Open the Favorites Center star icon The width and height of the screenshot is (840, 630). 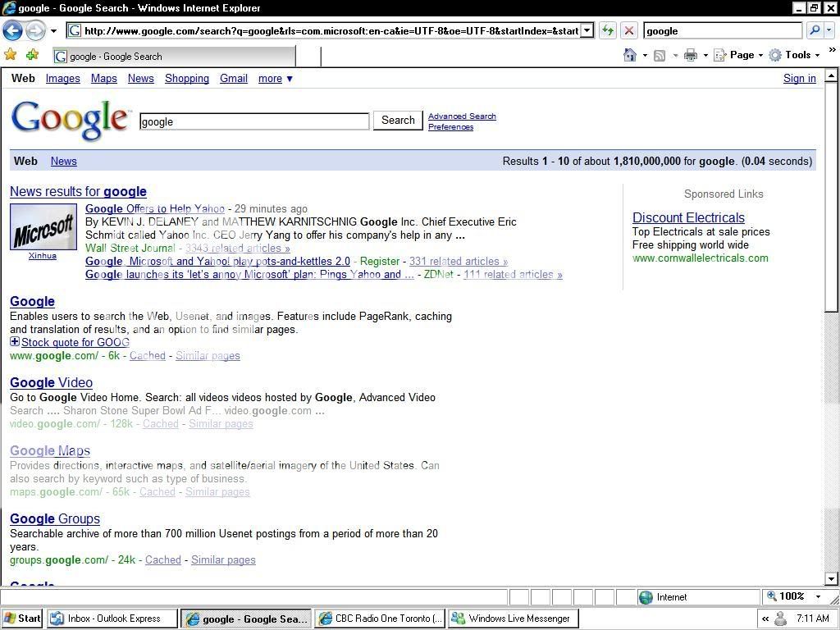tap(11, 55)
